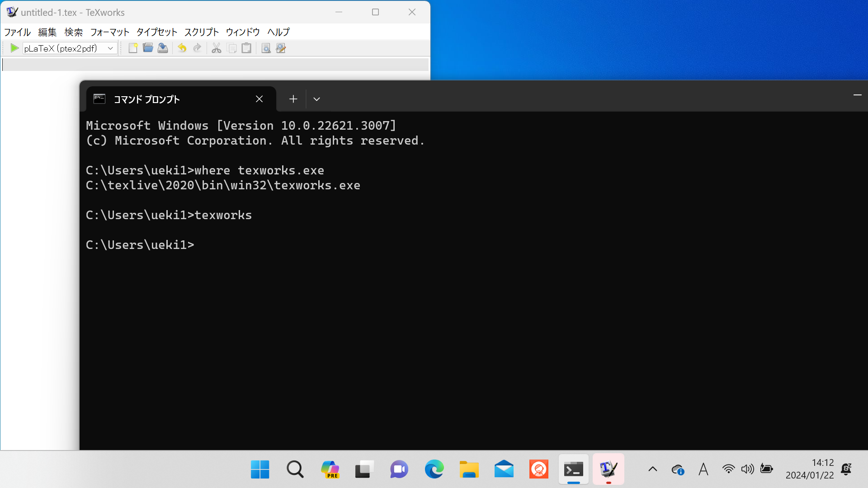
Task: Copy text using the Copy icon
Action: pos(231,48)
